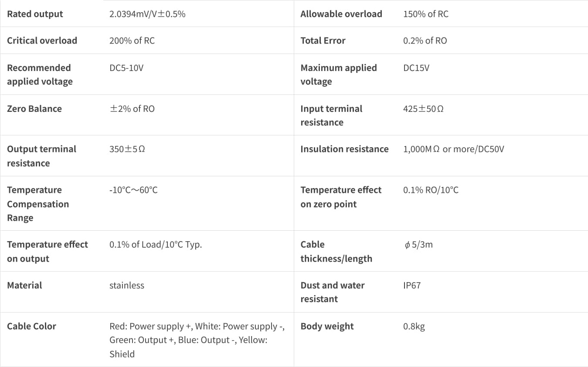Select the Output terminal resistance label
The width and height of the screenshot is (588, 367).
[41, 156]
